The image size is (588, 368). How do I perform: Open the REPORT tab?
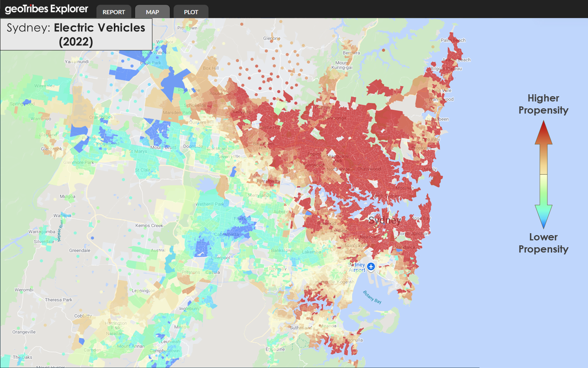click(x=113, y=12)
